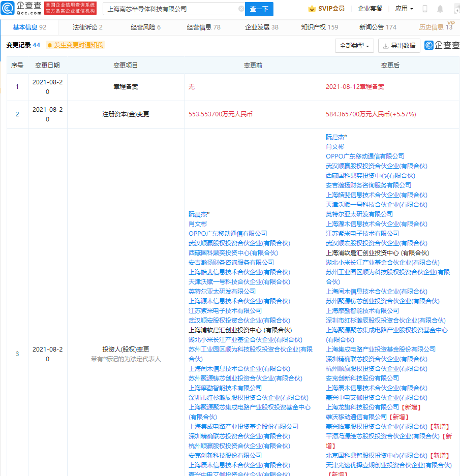The width and height of the screenshot is (460, 476).
Task: Open OPPO广东移动通信有限公司 link in 变更后 column
Action: (365, 156)
